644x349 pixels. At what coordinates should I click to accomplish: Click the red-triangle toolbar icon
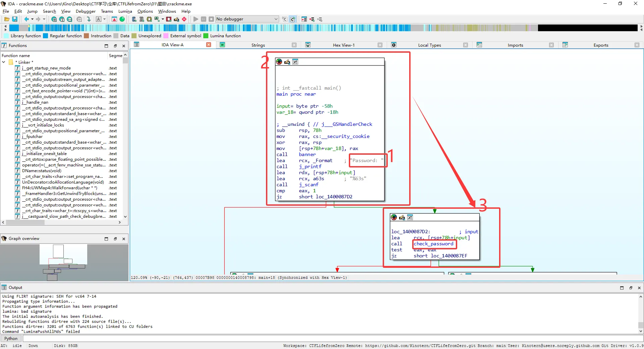tap(114, 19)
